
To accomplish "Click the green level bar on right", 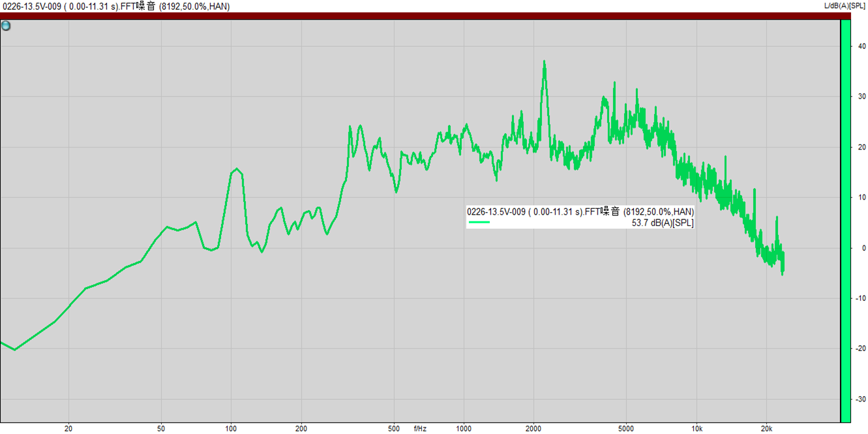I will (845, 221).
